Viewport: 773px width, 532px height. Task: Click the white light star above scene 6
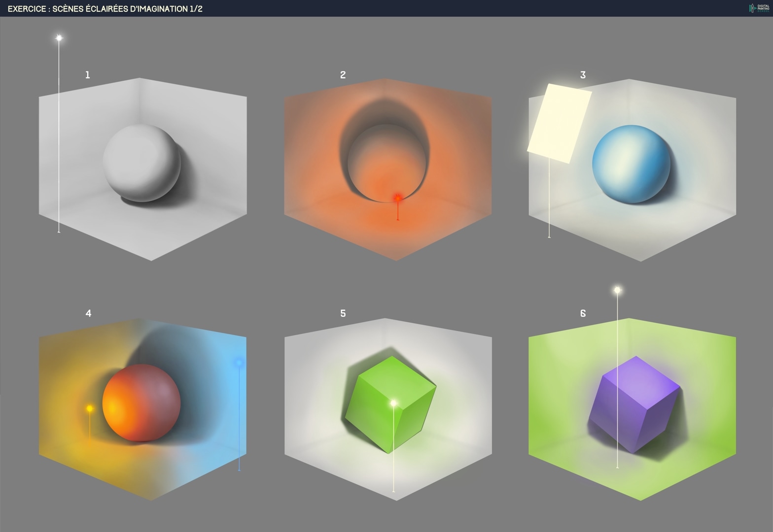tap(617, 290)
